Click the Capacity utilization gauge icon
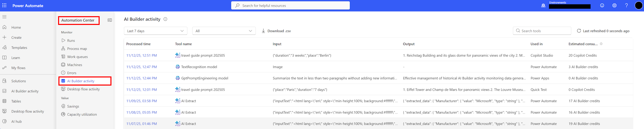The image size is (644, 129). coord(63,114)
